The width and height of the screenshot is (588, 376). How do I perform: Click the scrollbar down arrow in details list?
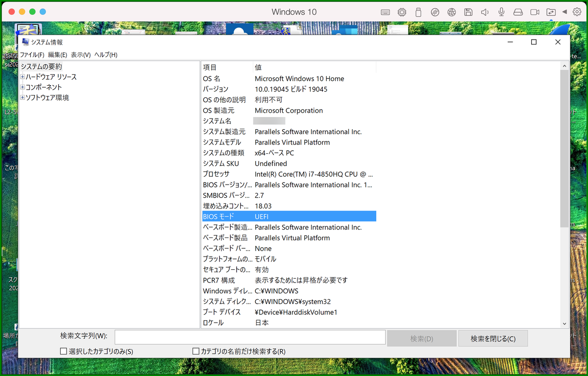coord(564,324)
